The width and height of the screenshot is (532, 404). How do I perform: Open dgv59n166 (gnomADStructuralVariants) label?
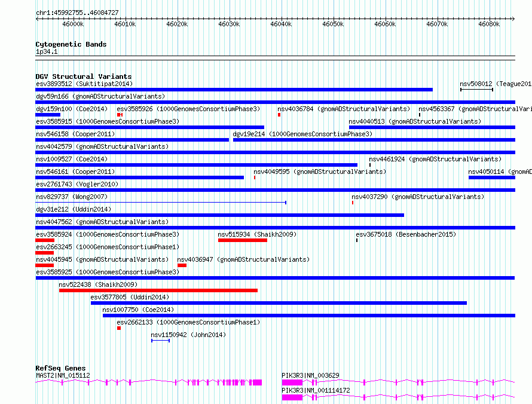pyautogui.click(x=100, y=96)
